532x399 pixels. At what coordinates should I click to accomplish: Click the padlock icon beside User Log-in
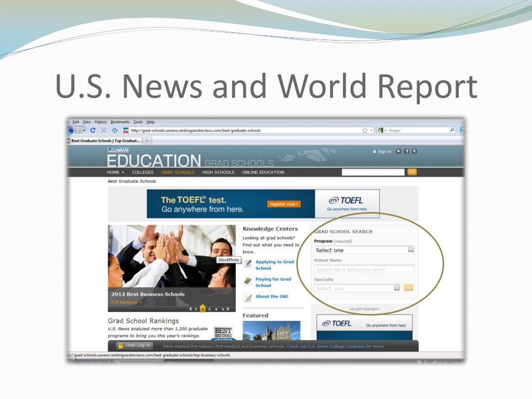pos(120,345)
